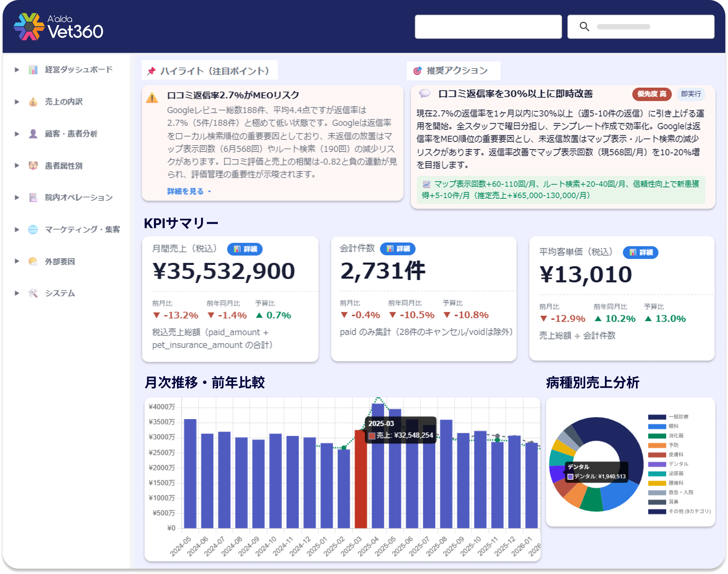Expand the 外部要因 sidebar arrow
The image size is (728, 574).
click(17, 262)
